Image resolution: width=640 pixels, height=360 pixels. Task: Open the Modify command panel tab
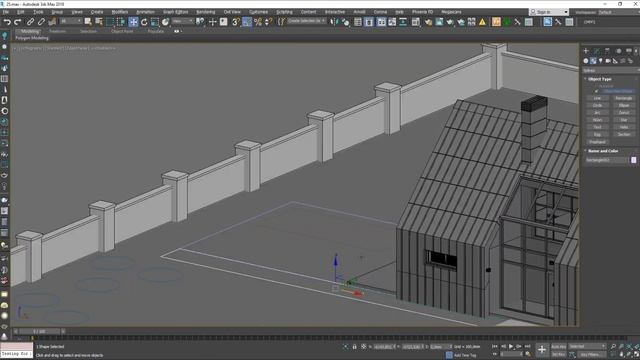[x=596, y=51]
